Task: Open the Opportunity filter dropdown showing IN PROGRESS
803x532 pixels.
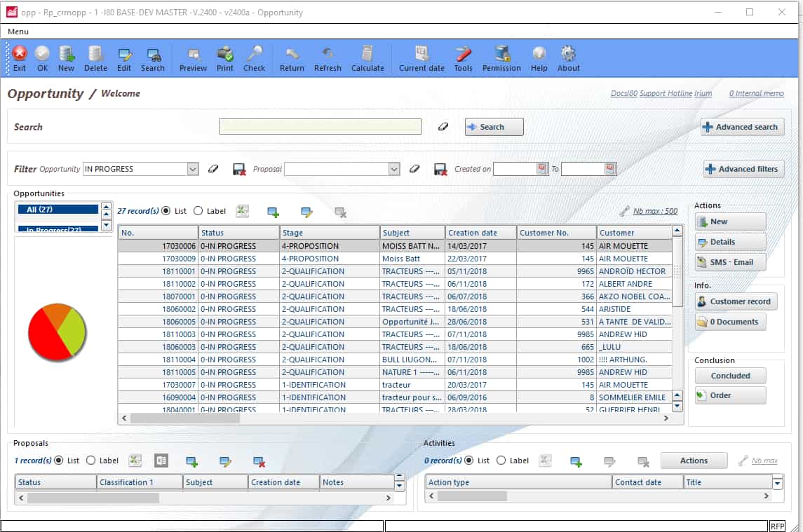Action: (191, 168)
